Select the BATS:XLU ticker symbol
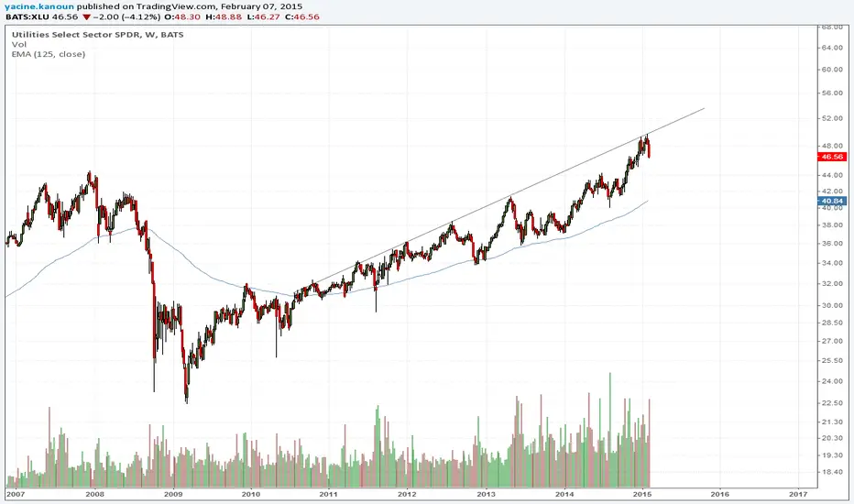This screenshot has width=854, height=504. (27, 16)
